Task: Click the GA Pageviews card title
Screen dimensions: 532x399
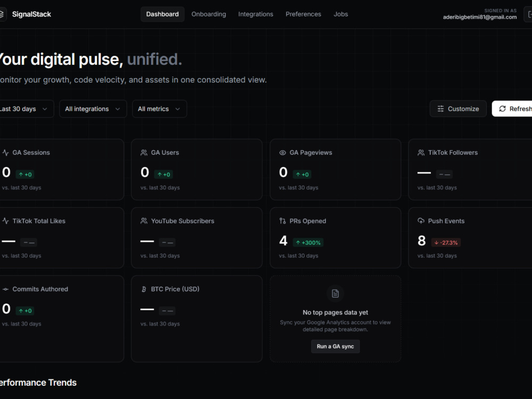Action: tap(311, 153)
